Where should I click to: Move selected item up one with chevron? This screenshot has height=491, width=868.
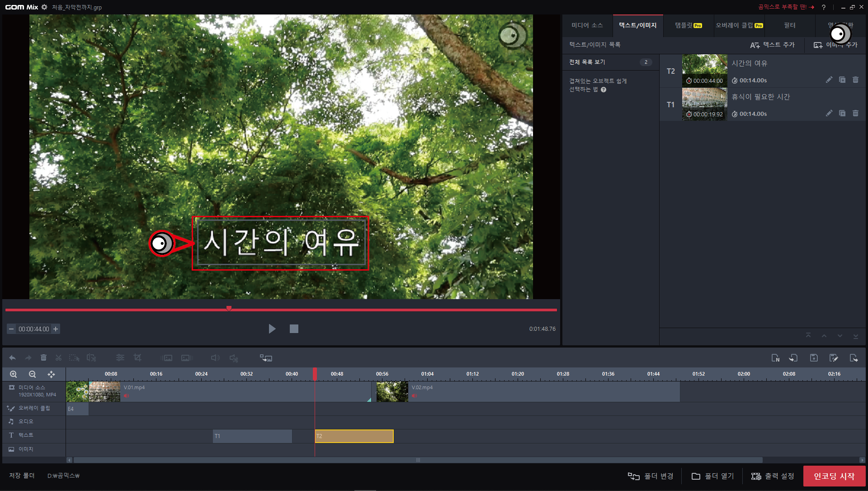(824, 336)
